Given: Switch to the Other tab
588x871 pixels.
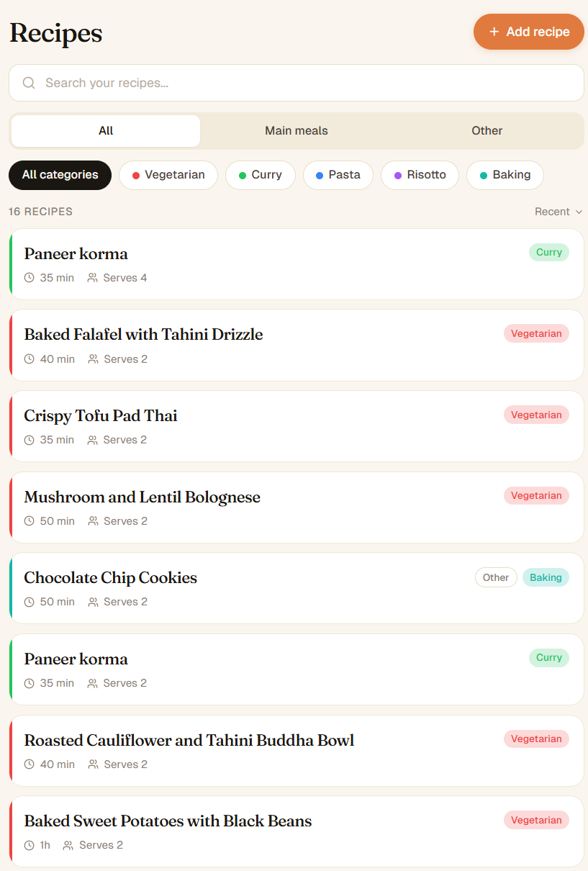Looking at the screenshot, I should click(x=487, y=131).
